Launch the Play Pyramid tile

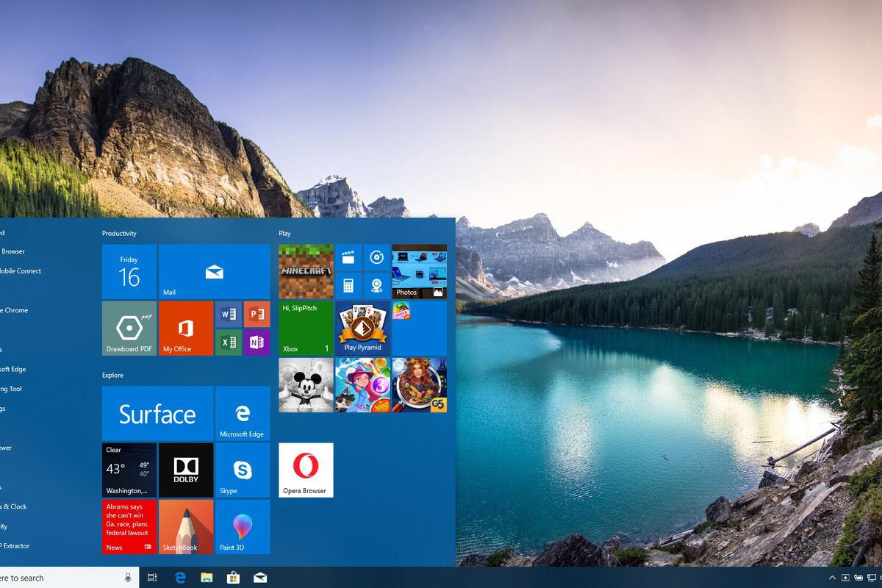(363, 329)
